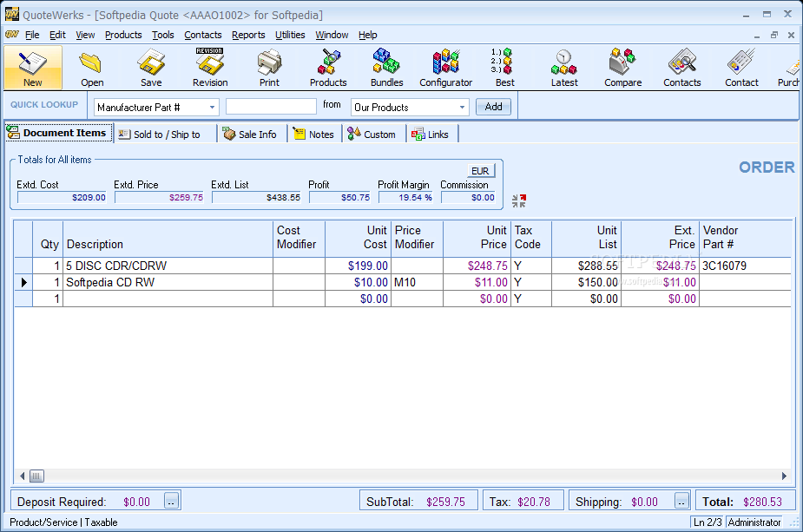Click the Deposit Required ellipsis button
Image resolution: width=803 pixels, height=532 pixels.
172,501
